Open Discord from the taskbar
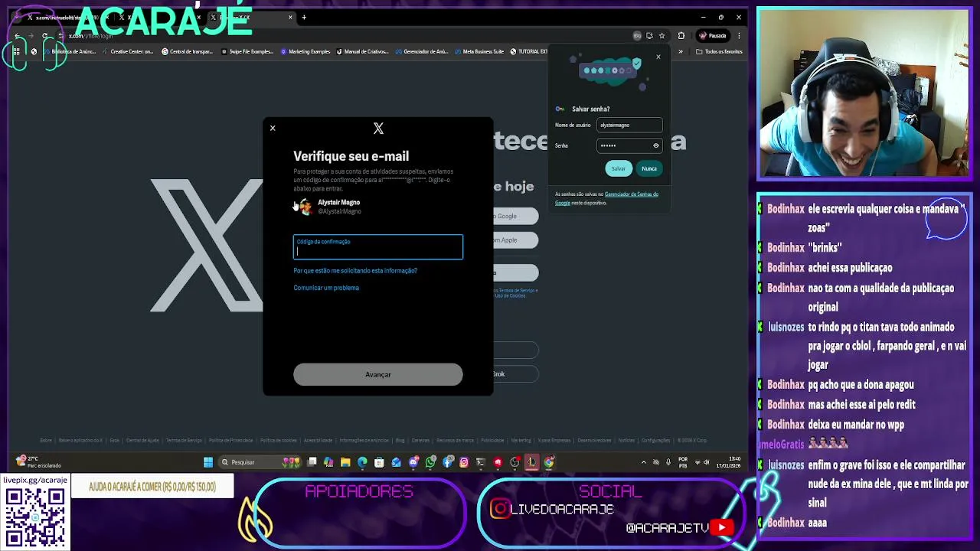 [x=413, y=461]
